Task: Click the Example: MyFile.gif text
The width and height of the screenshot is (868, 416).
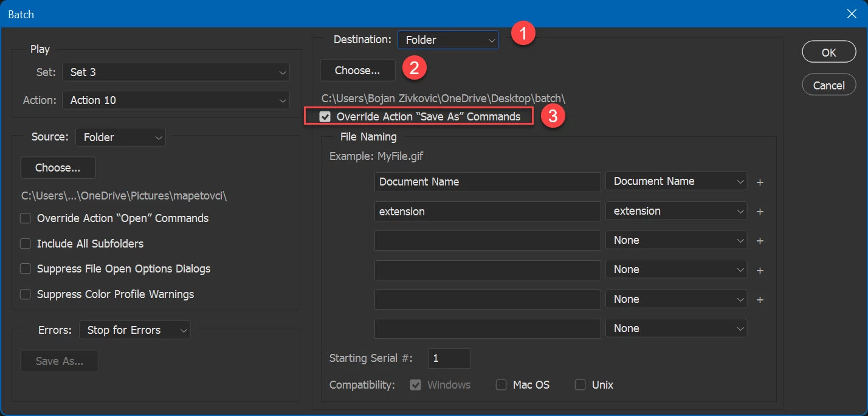Action: pos(376,156)
